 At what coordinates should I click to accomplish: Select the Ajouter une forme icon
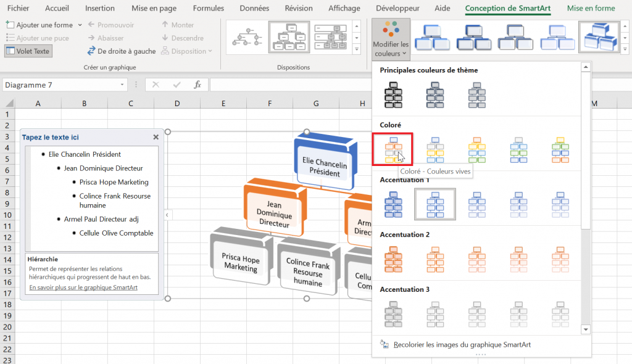pos(12,25)
